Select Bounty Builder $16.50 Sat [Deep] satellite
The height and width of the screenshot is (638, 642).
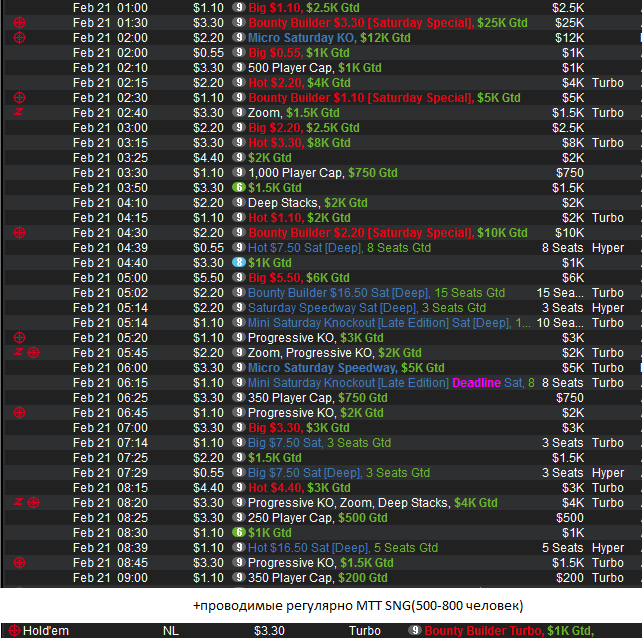376,293
